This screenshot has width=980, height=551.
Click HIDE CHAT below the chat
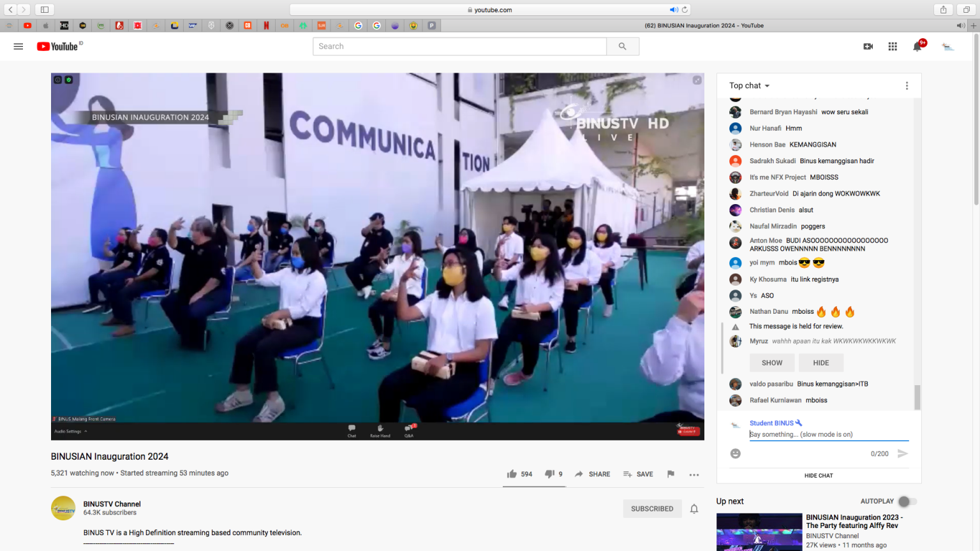(819, 476)
